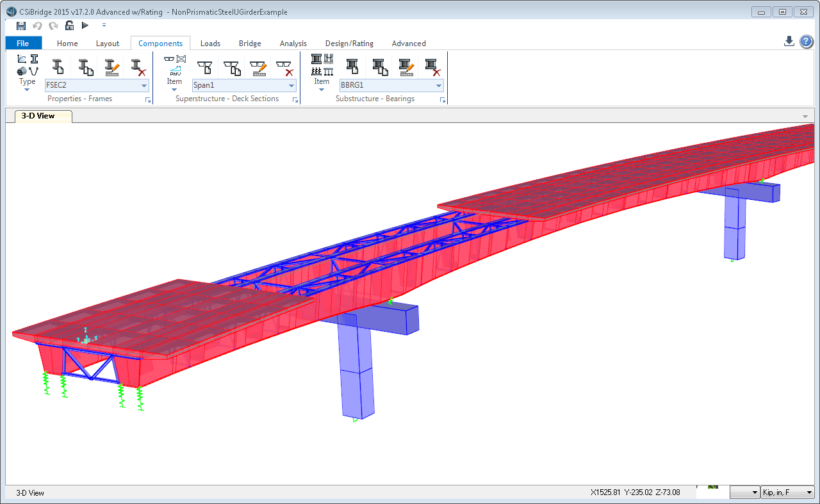
Task: Add a new frame section property
Action: click(x=58, y=67)
